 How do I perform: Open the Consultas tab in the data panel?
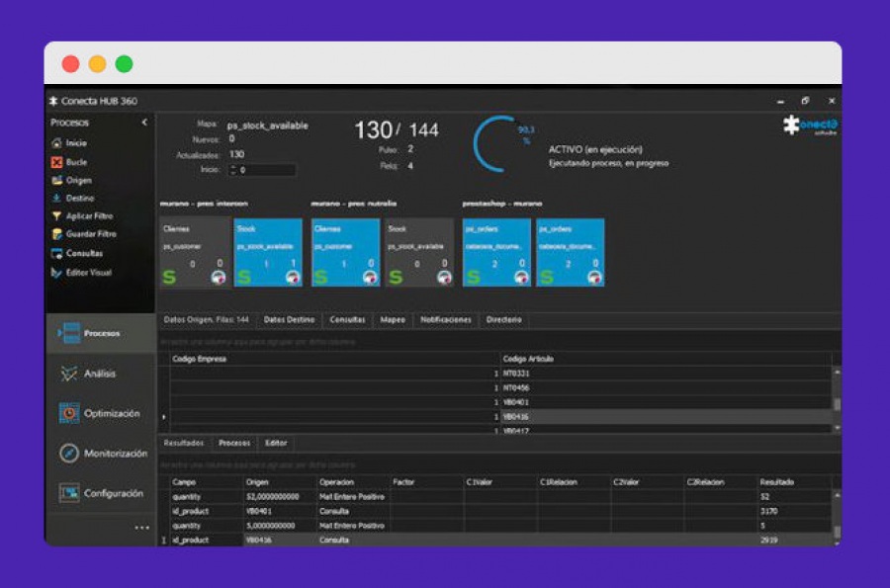pyautogui.click(x=347, y=320)
